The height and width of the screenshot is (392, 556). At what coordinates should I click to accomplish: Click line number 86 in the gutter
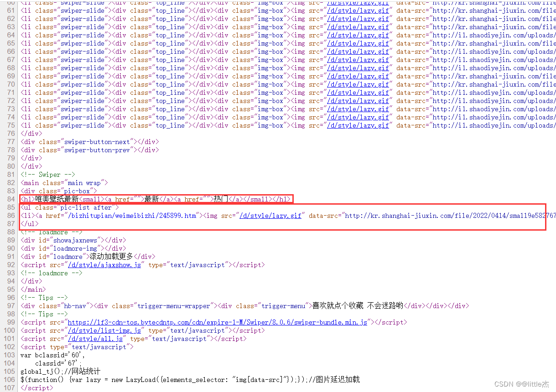click(10, 216)
